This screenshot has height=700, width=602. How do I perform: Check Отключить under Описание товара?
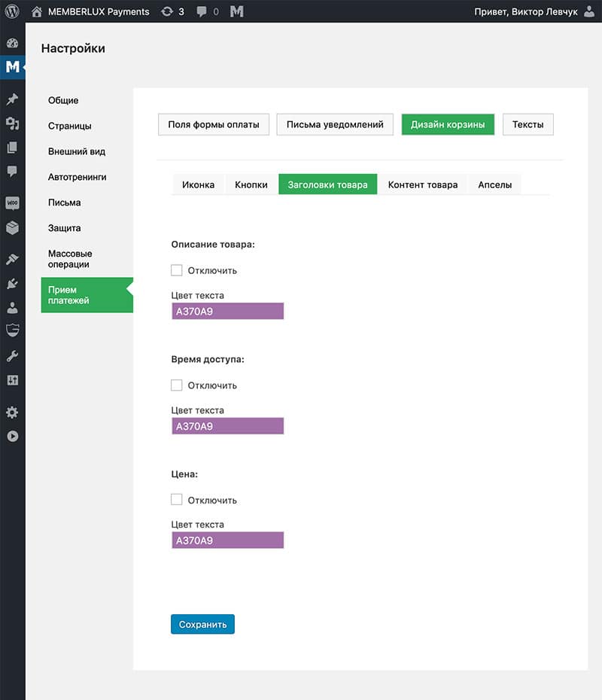tap(177, 270)
